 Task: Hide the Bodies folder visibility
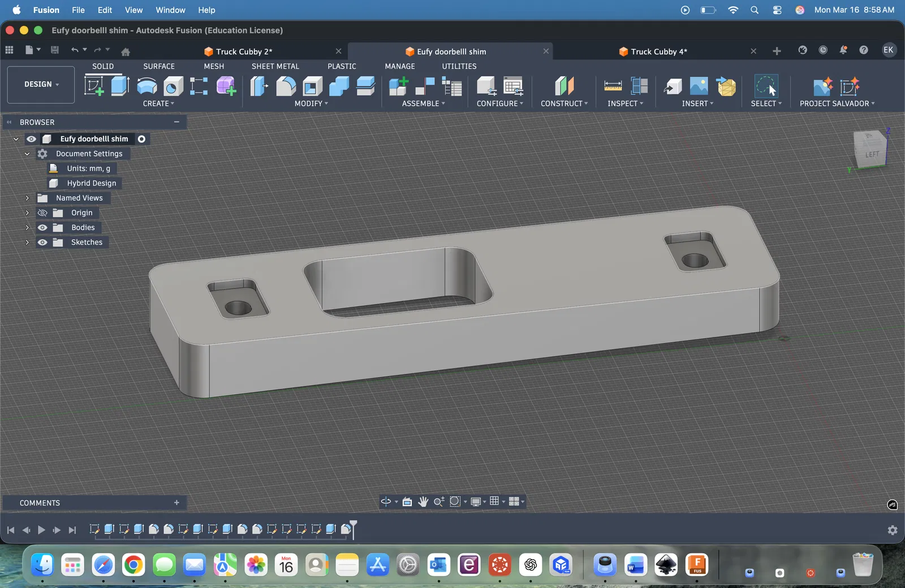(42, 227)
